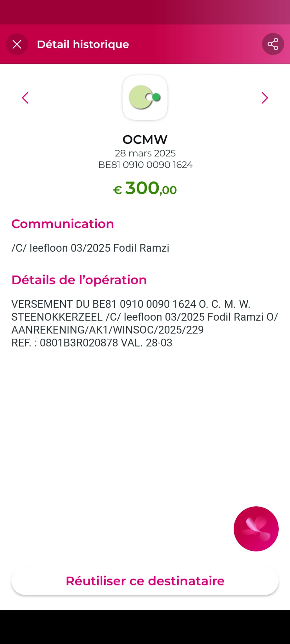Close the Détail historique screen
The image size is (290, 644).
[x=17, y=44]
